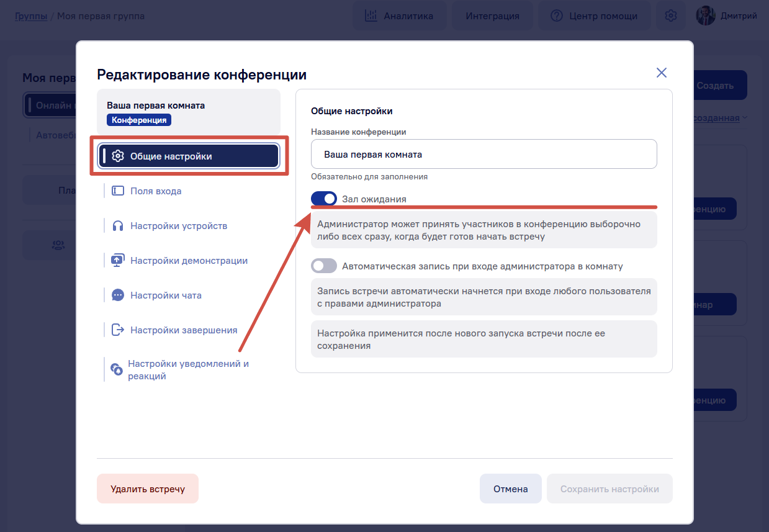The height and width of the screenshot is (532, 769).
Task: Close the Редактирование конференции dialog
Action: pos(662,73)
